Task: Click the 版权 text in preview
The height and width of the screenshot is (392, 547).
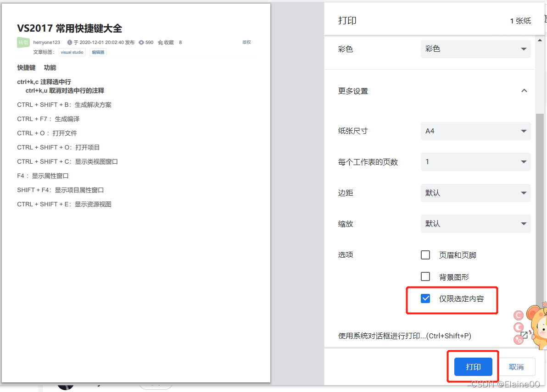Action: coord(246,42)
